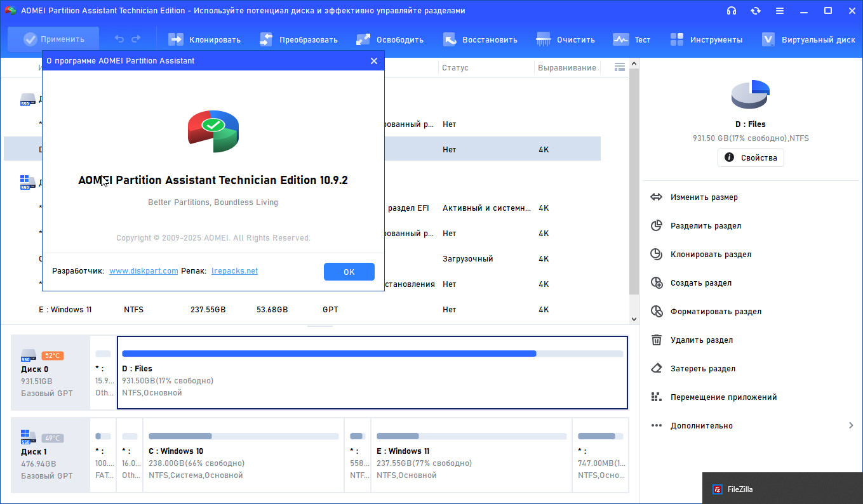Click the Properties button (Свойства)
Image resolution: width=863 pixels, height=504 pixels.
click(751, 157)
